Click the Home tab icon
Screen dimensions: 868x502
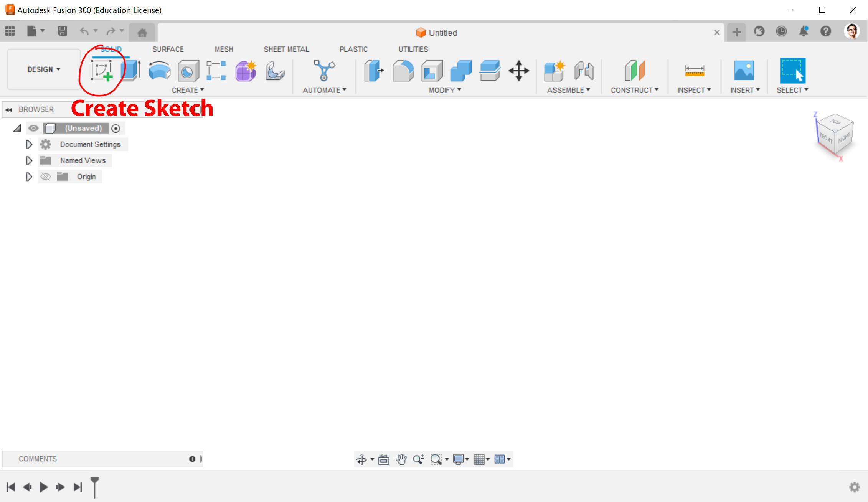coord(142,33)
